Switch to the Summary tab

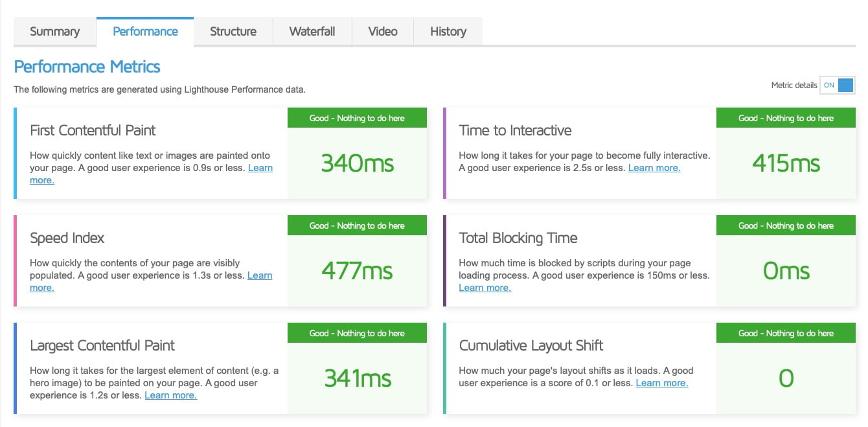point(54,31)
